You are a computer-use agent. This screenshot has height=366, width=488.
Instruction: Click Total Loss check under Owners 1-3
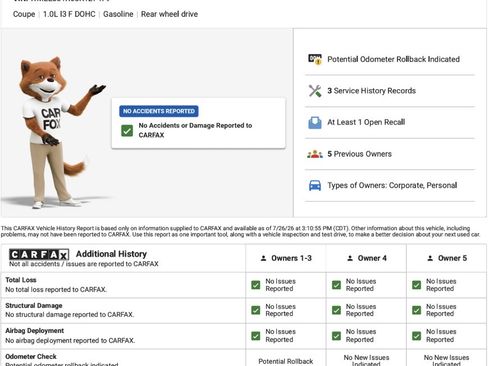[x=256, y=285]
